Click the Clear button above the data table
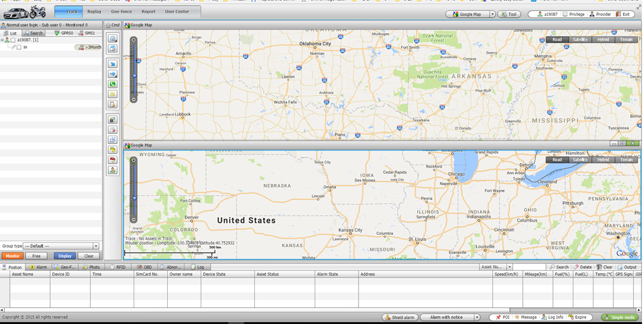Screen dimensions: 644x324 604,267
